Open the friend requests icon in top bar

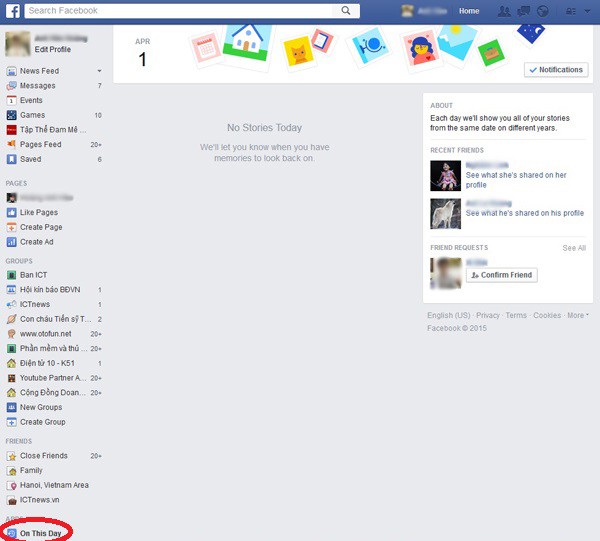pyautogui.click(x=504, y=11)
